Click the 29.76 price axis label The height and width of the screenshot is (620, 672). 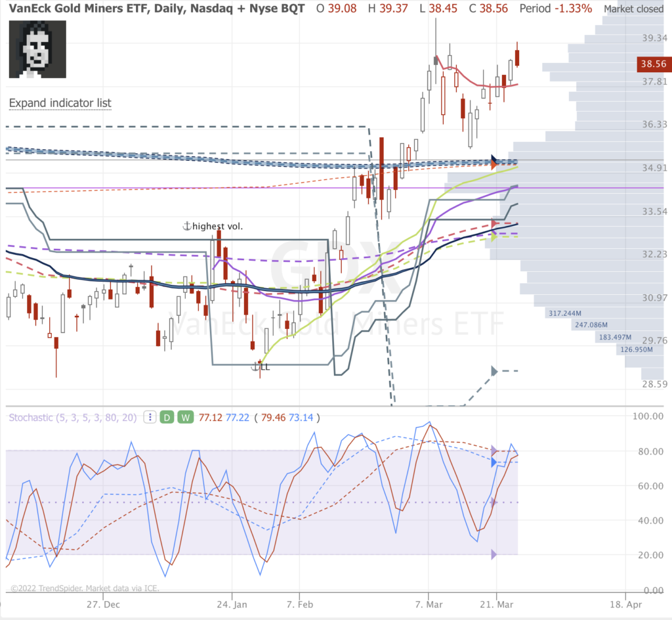tap(654, 340)
